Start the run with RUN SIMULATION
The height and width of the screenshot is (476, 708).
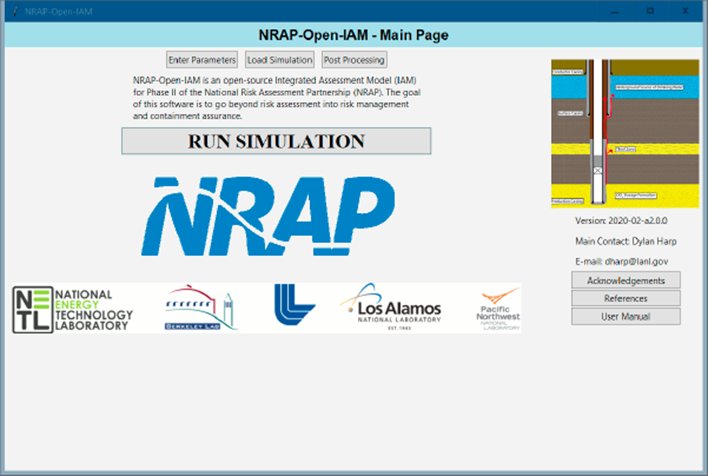click(276, 141)
